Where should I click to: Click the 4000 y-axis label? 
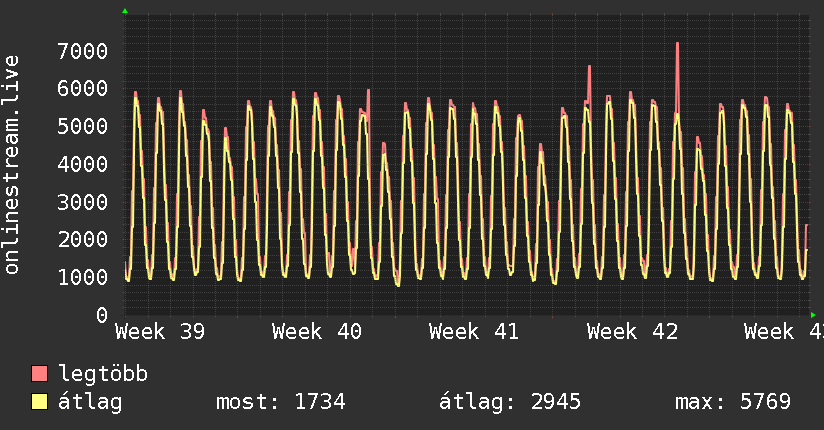click(83, 165)
